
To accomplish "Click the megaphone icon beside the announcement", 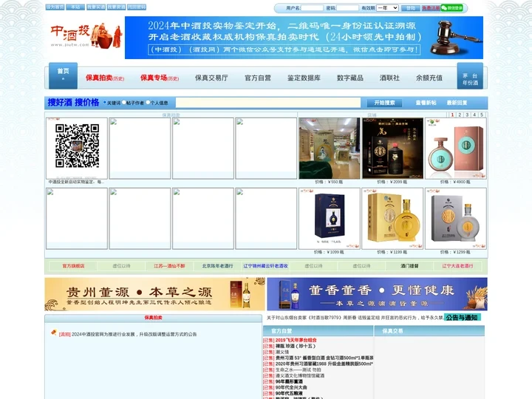I will (54, 332).
